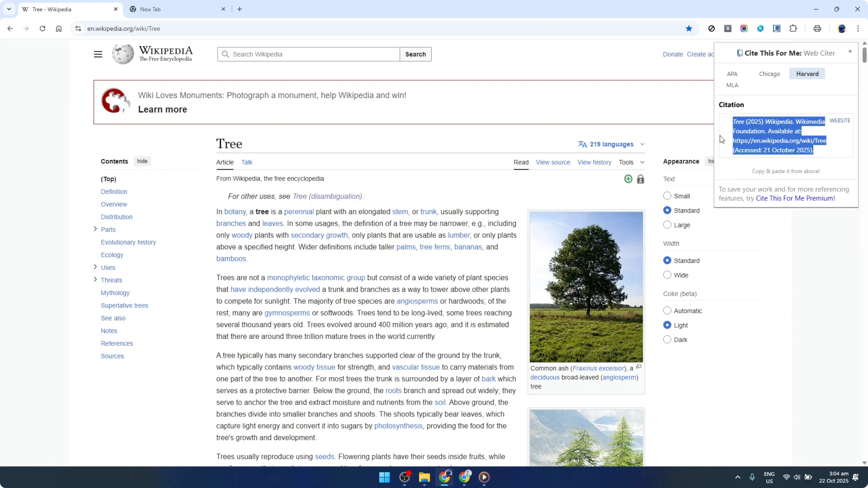The width and height of the screenshot is (868, 488).
Task: Hide the Contents sidebar
Action: pos(142,161)
